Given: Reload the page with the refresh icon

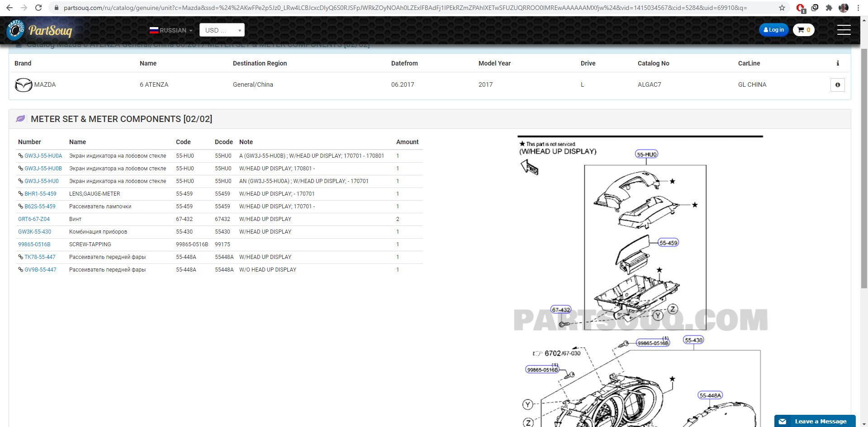Looking at the screenshot, I should (39, 8).
